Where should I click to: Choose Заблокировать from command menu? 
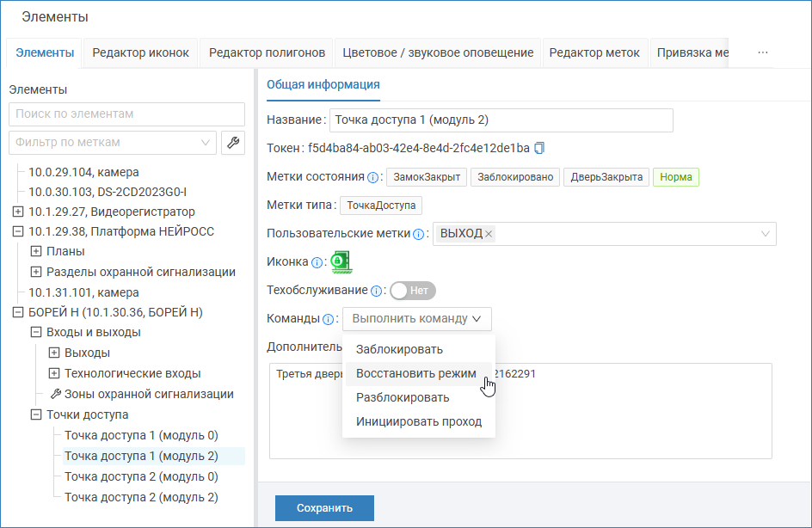click(x=399, y=349)
